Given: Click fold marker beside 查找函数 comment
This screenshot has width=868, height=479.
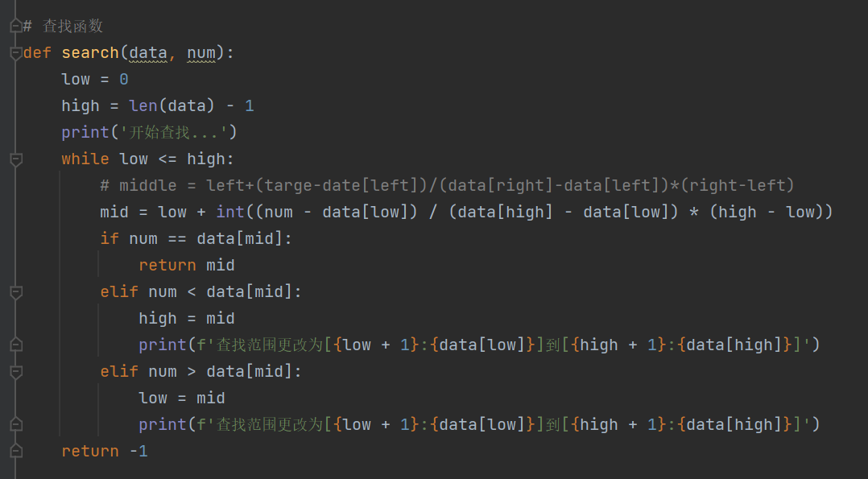Looking at the screenshot, I should (15, 26).
